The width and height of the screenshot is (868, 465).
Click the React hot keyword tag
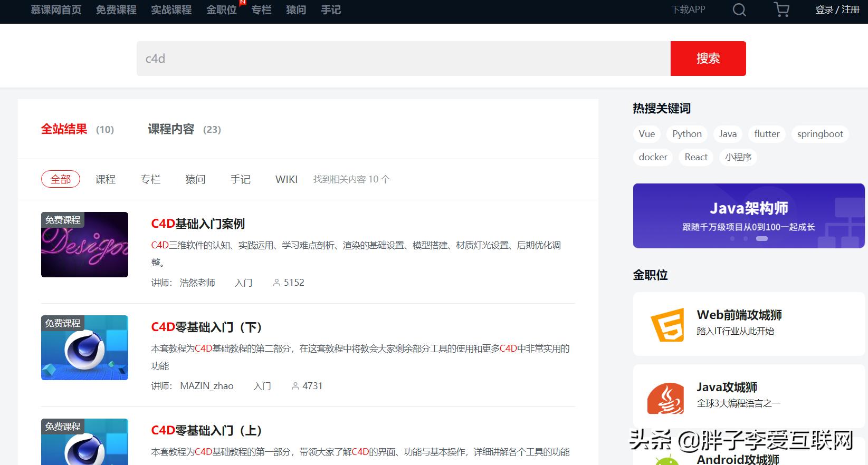(x=696, y=157)
